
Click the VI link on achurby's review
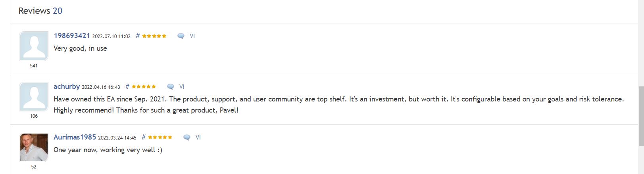click(182, 87)
